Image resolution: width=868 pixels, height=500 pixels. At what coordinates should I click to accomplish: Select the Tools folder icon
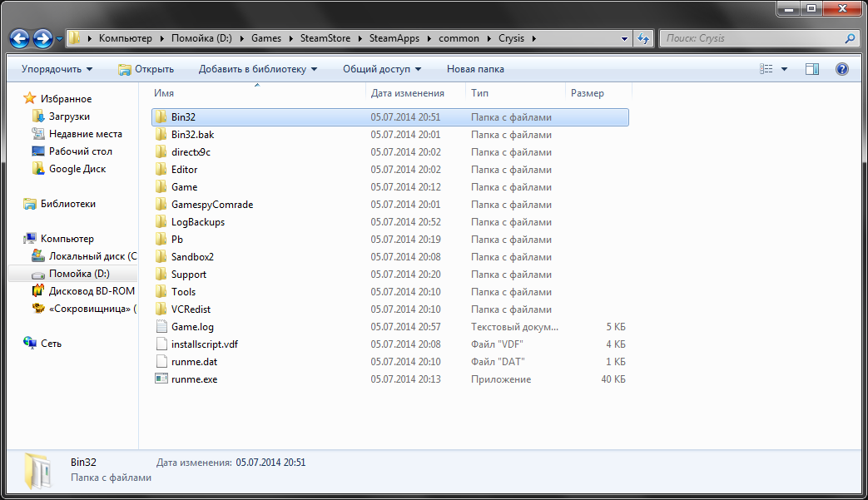pos(161,291)
